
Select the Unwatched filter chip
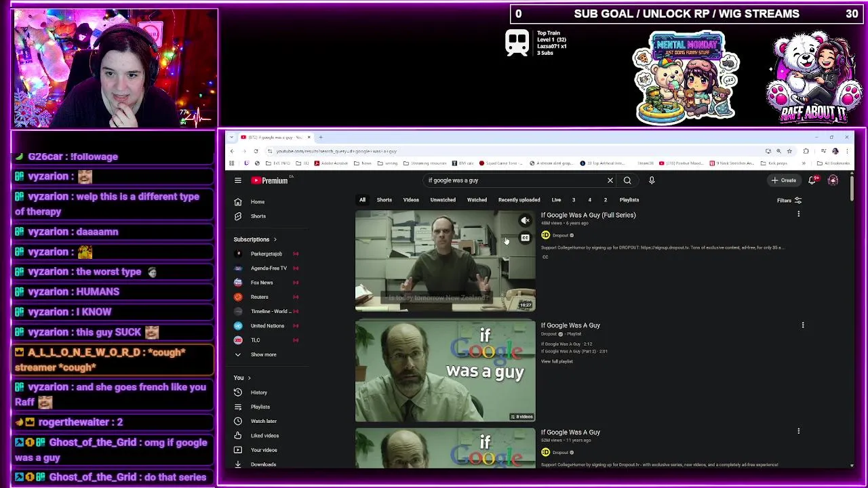[443, 200]
